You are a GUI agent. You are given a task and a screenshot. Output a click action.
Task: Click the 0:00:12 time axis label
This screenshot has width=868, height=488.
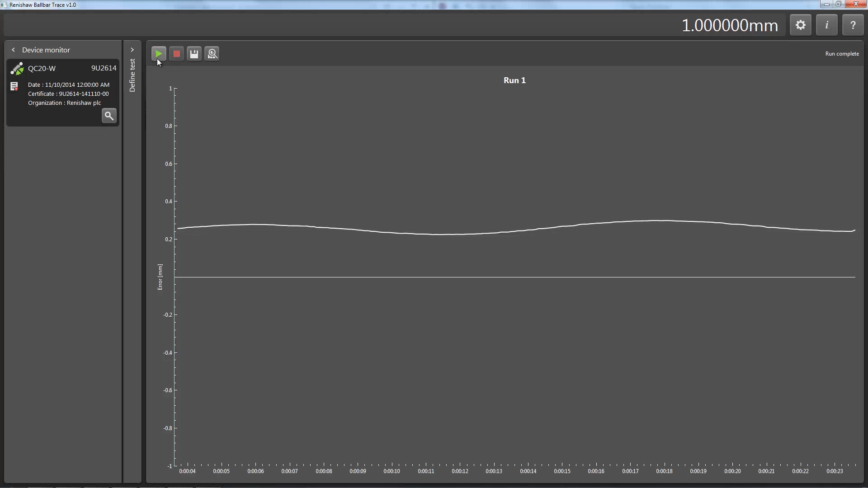[x=460, y=471]
